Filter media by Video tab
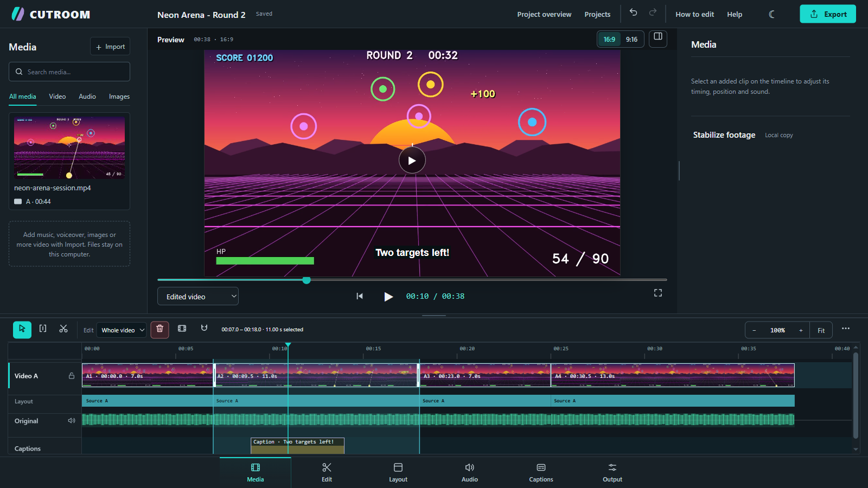This screenshot has height=488, width=868. [x=58, y=97]
